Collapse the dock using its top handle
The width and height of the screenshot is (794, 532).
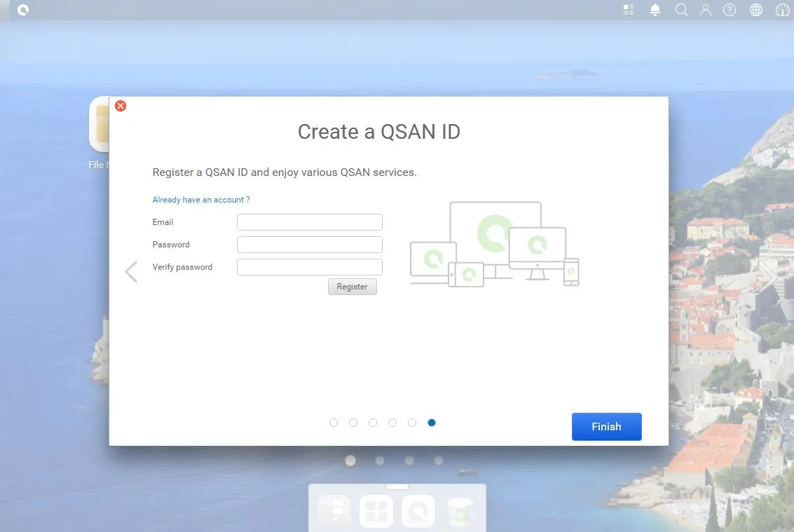pyautogui.click(x=397, y=486)
